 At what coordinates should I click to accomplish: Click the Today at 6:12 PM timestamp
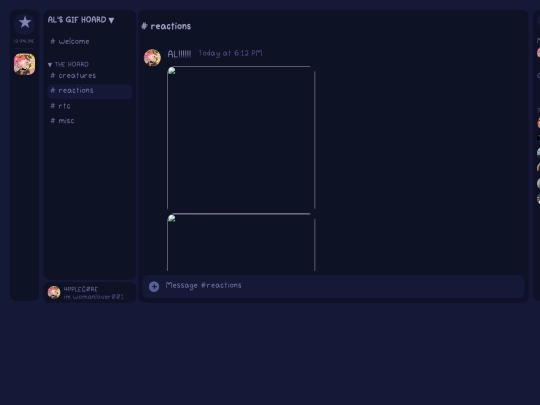230,53
